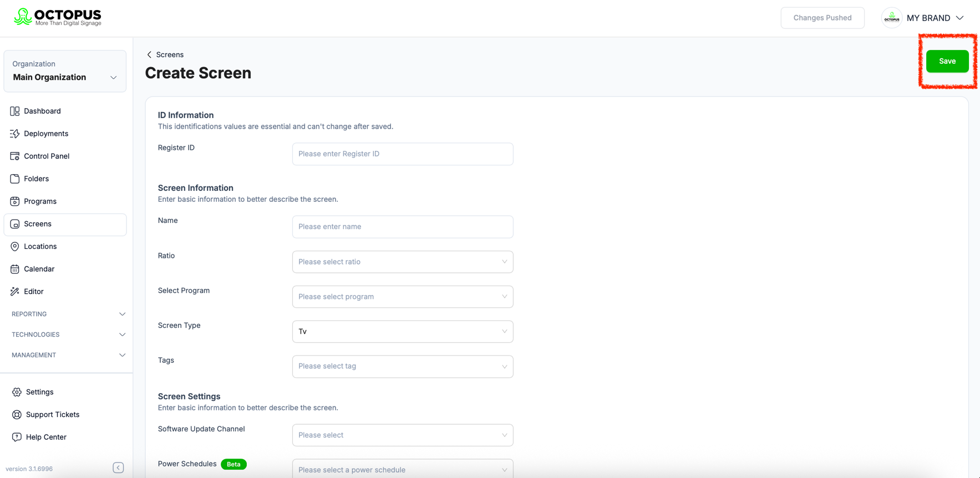Click the back arrow beside Screens
Image resolution: width=980 pixels, height=478 pixels.
pos(149,54)
